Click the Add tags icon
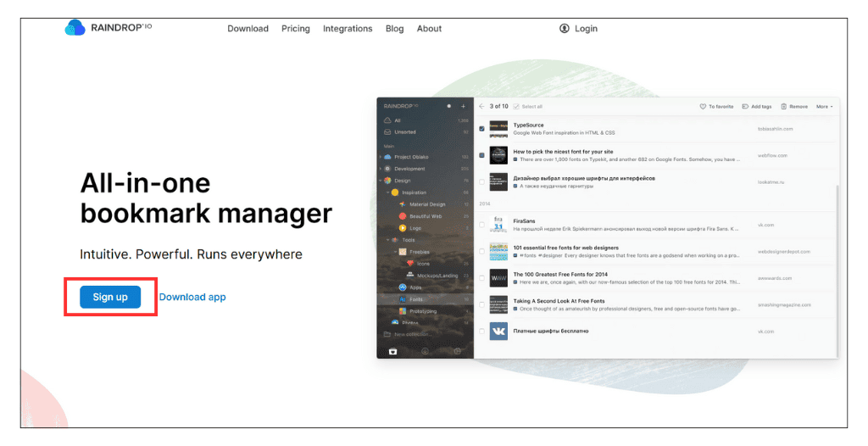This screenshot has width=868, height=446. 745,107
